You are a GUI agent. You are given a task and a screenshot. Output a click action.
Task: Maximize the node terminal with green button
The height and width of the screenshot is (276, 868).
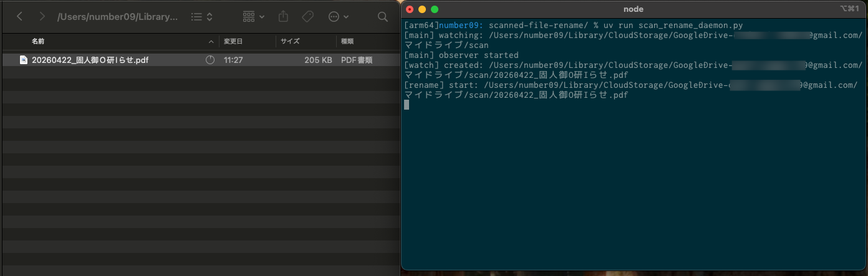[x=435, y=9]
